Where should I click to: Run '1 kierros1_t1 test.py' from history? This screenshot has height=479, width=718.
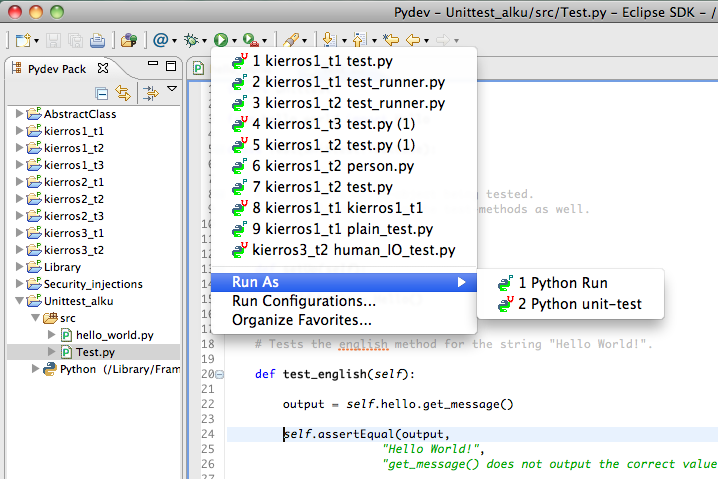pyautogui.click(x=343, y=61)
